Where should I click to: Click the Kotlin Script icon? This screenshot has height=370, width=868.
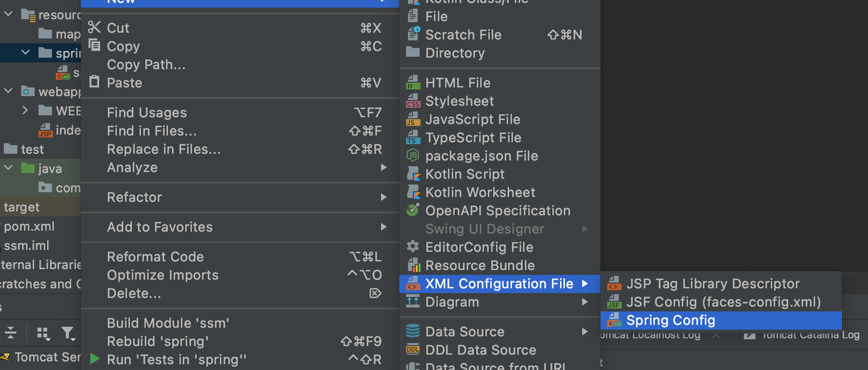coord(413,174)
